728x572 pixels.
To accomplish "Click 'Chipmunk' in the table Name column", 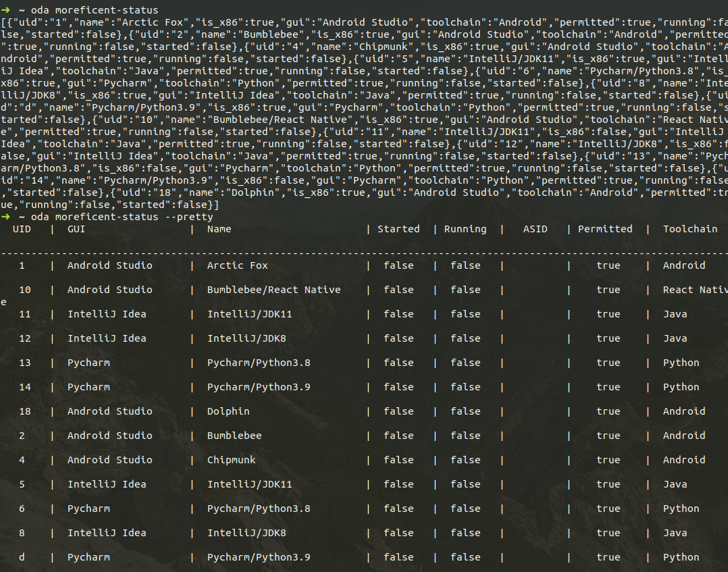I will [231, 460].
